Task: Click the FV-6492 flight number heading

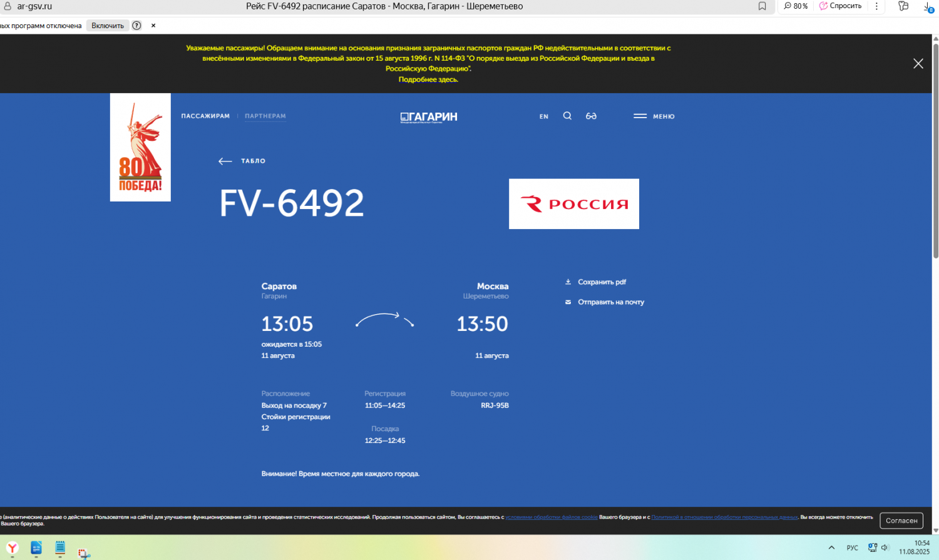Action: point(292,203)
